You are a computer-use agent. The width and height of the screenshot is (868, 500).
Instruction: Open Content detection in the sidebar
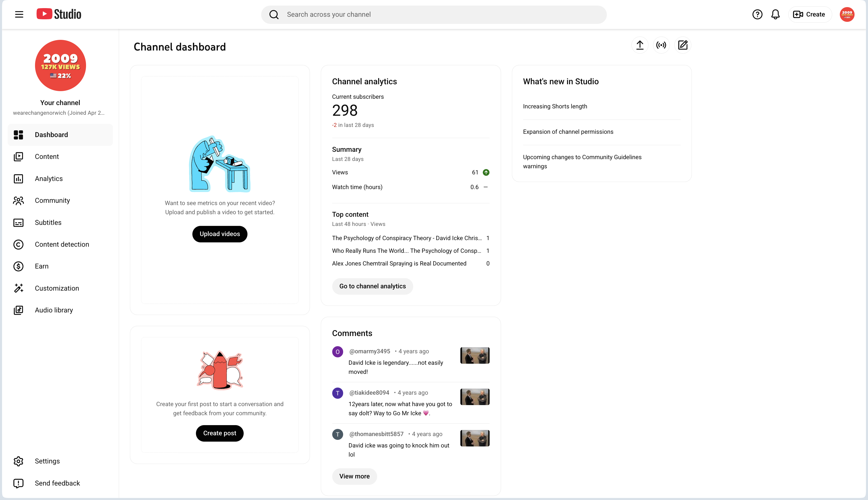(60, 244)
